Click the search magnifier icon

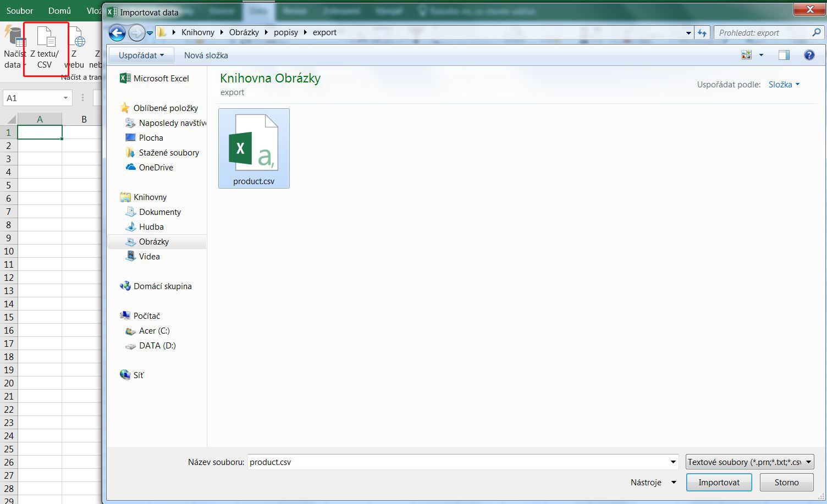point(816,33)
